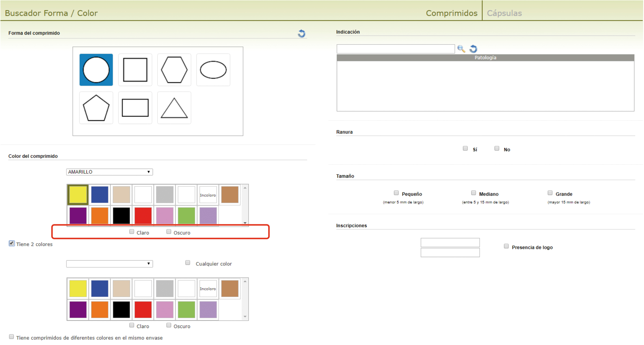
Task: Check the Presencia de logo option
Action: 506,246
